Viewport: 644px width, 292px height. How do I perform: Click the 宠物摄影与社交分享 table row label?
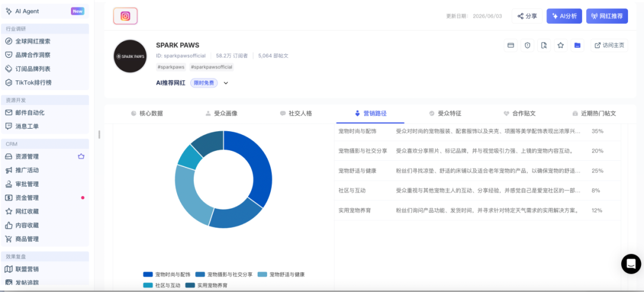(363, 151)
